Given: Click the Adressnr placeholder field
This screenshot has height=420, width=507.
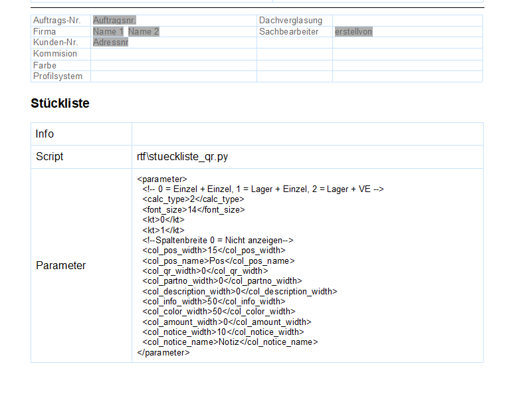Looking at the screenshot, I should (x=110, y=43).
